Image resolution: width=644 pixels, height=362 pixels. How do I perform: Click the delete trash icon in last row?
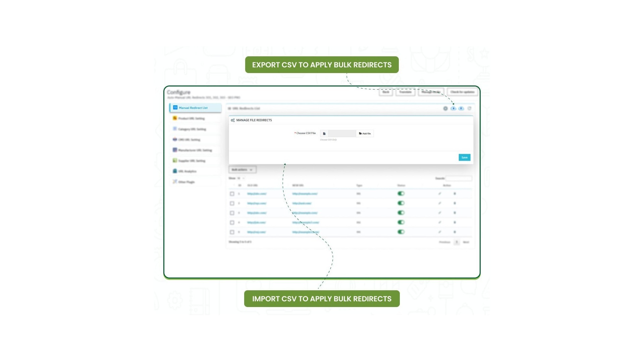point(455,232)
